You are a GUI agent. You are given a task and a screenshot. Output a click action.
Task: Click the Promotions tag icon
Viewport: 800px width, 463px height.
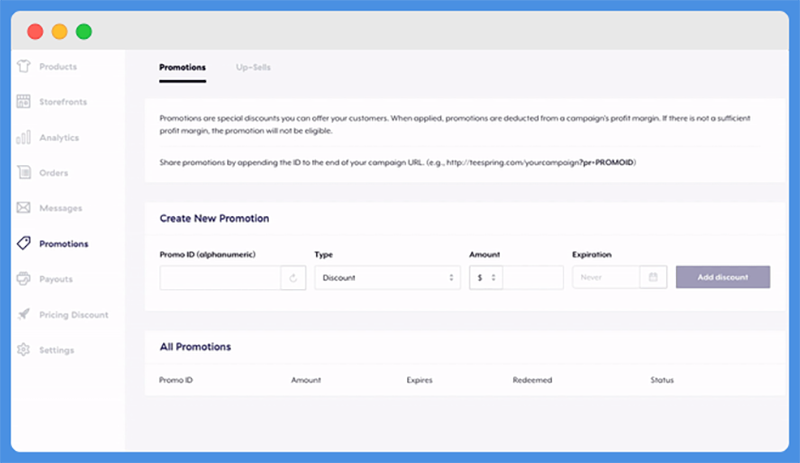pos(23,243)
